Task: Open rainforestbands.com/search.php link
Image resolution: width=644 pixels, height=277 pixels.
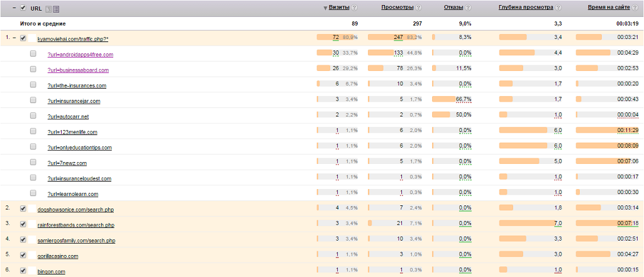Action: (x=75, y=225)
